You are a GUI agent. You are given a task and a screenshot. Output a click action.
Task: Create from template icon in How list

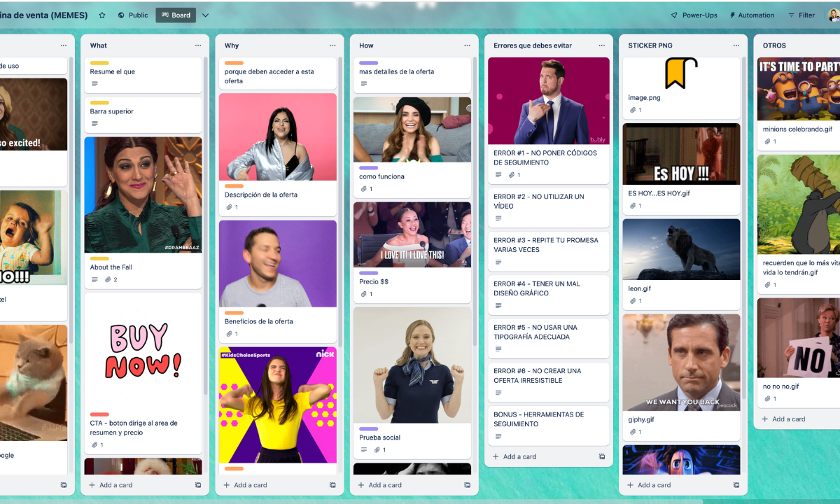467,485
